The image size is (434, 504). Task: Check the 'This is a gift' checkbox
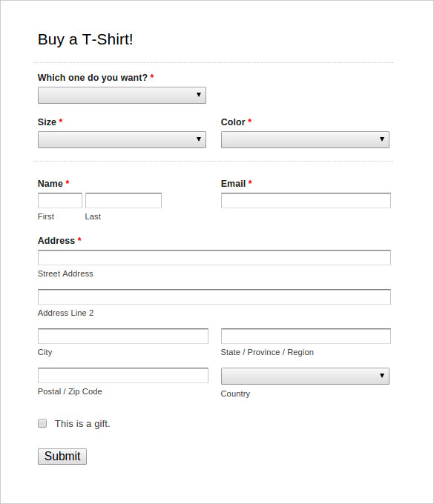click(x=42, y=423)
